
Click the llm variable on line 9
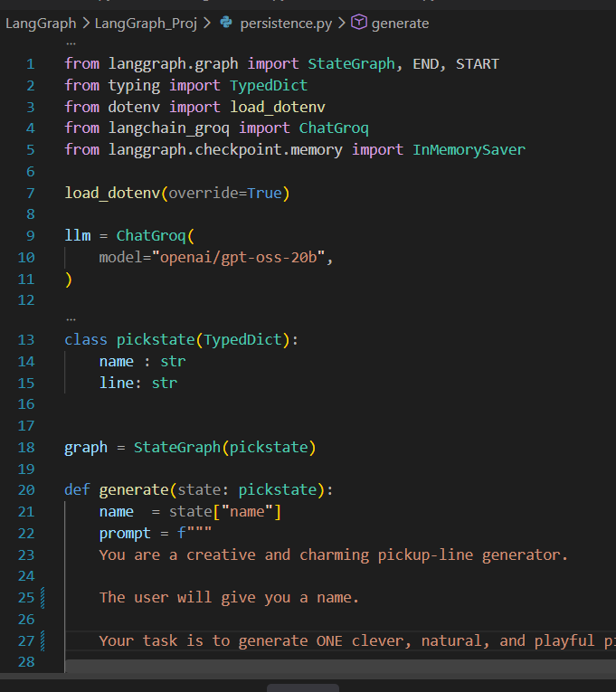pyautogui.click(x=78, y=236)
